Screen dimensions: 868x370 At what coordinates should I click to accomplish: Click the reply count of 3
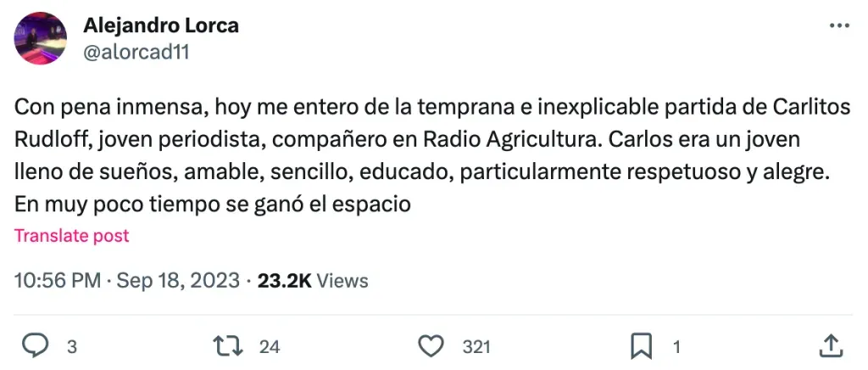click(x=72, y=346)
